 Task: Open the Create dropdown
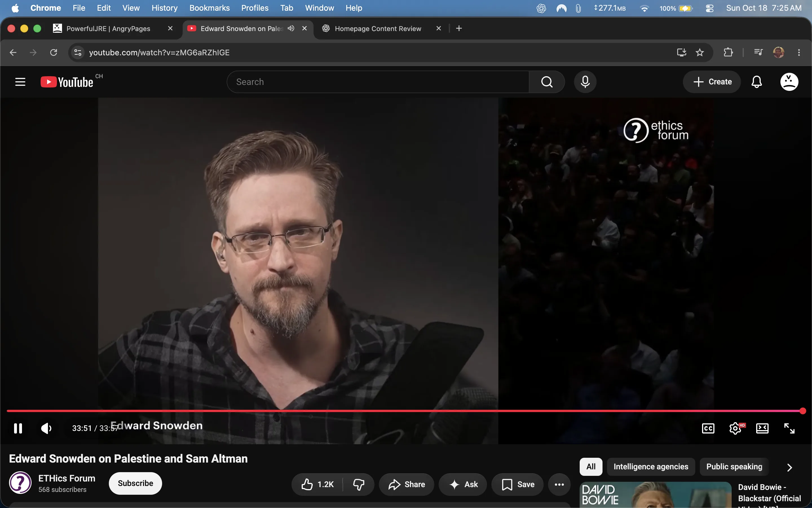pyautogui.click(x=712, y=82)
